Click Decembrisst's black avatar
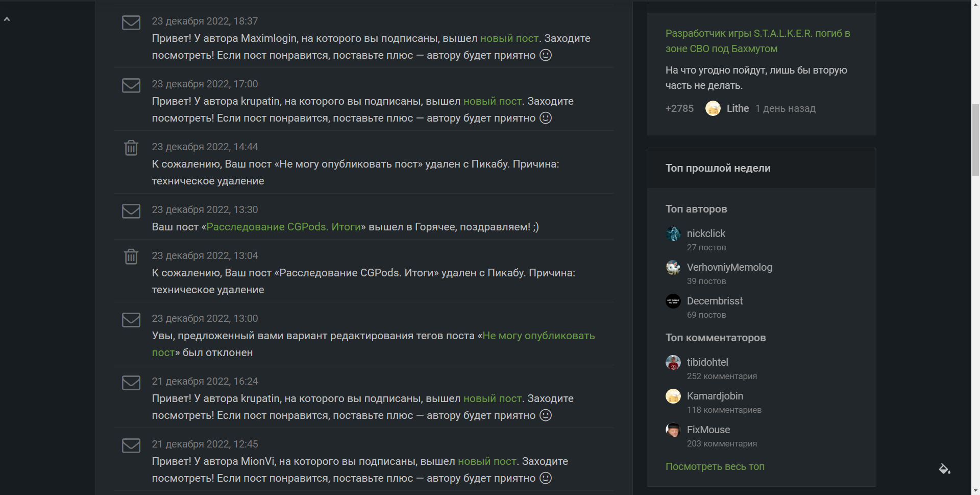 [x=673, y=301]
